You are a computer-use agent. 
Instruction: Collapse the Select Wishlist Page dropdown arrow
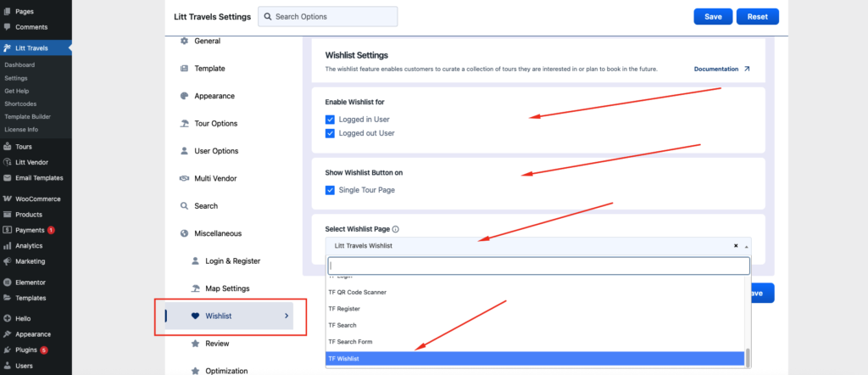click(x=747, y=246)
